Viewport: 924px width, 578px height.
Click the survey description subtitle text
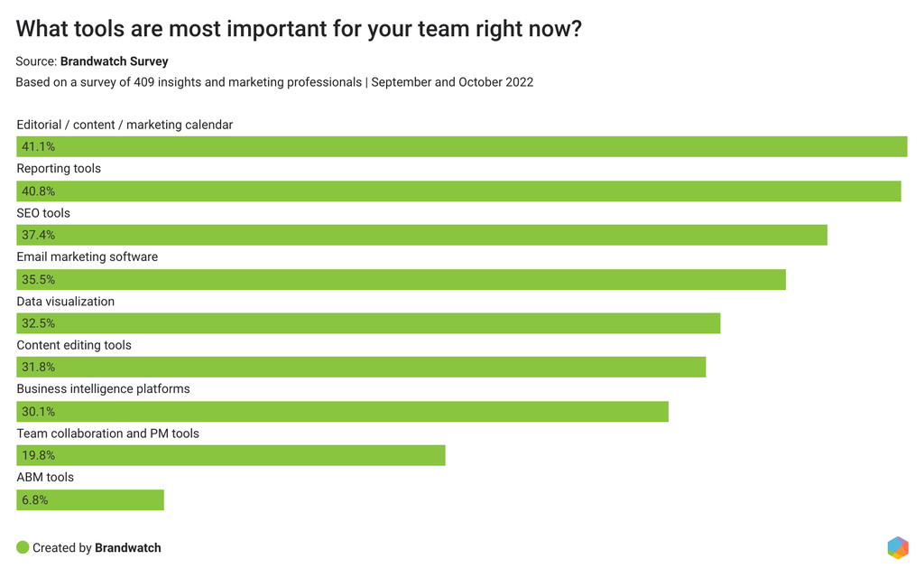[x=274, y=82]
